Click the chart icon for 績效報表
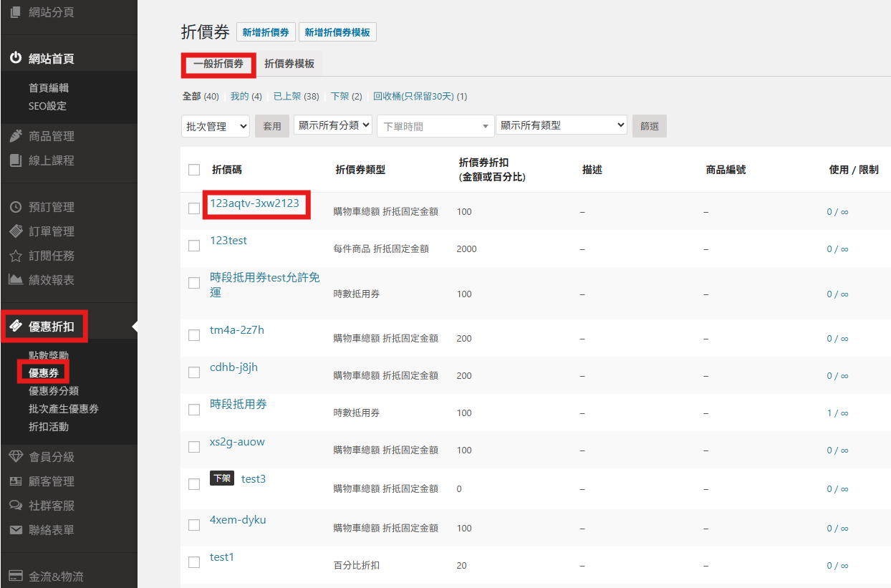 point(16,280)
